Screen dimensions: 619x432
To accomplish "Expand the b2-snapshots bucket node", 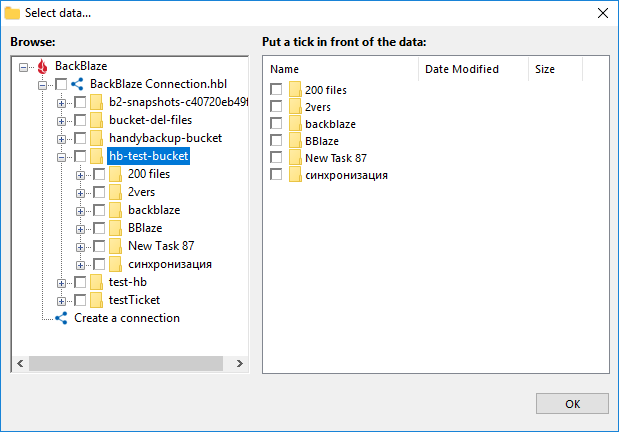I will coord(61,103).
